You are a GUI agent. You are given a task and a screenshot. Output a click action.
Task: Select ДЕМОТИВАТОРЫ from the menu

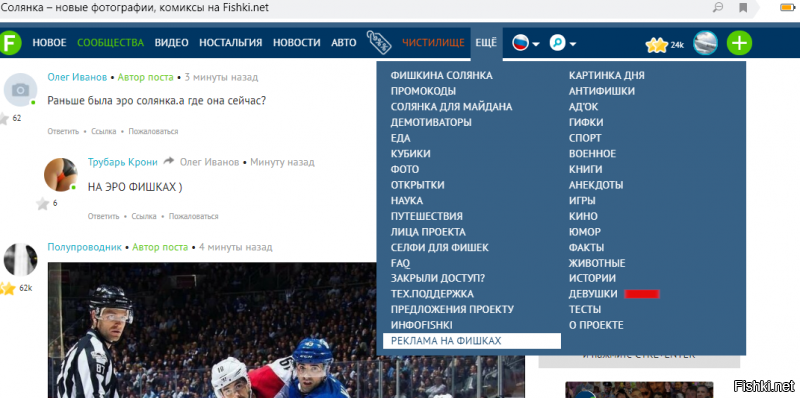431,122
